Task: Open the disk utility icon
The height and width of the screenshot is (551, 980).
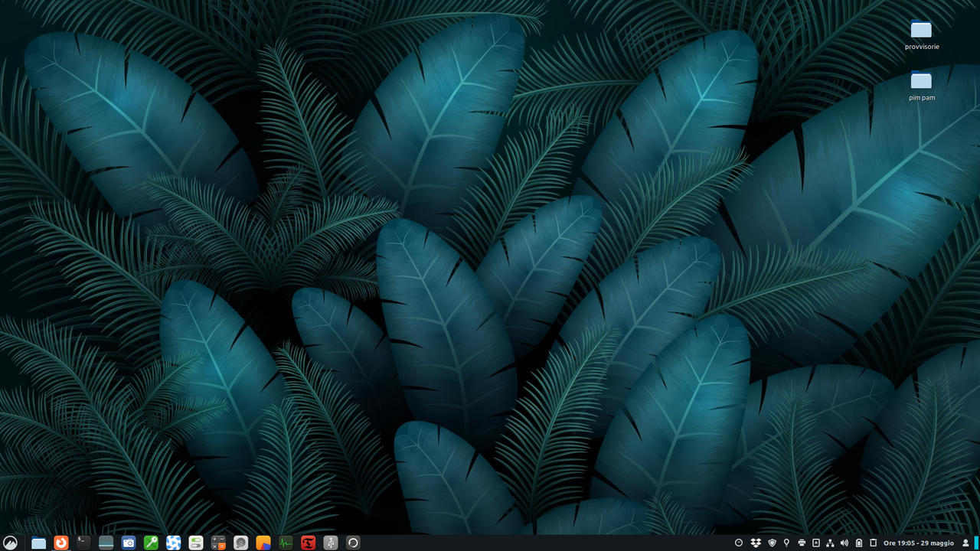Action: [240, 543]
